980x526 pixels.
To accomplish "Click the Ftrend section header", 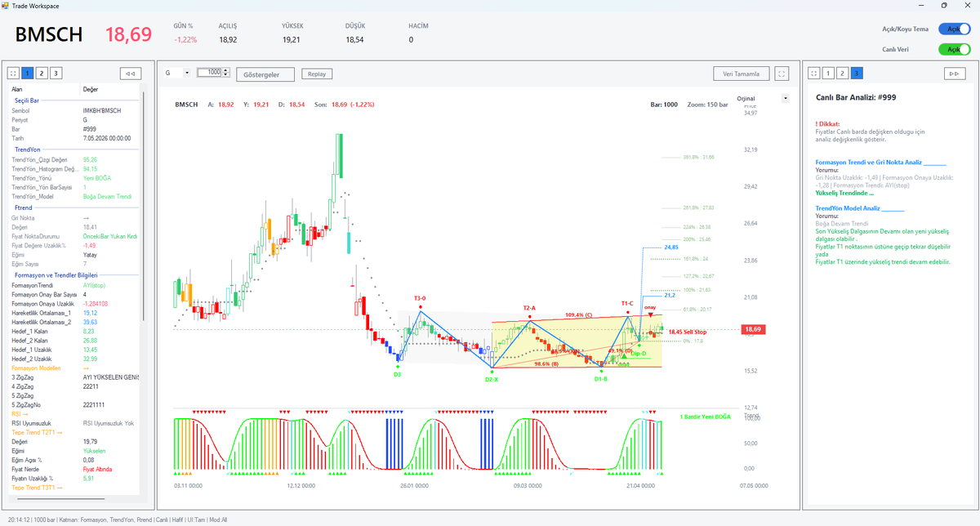I will 23,208.
